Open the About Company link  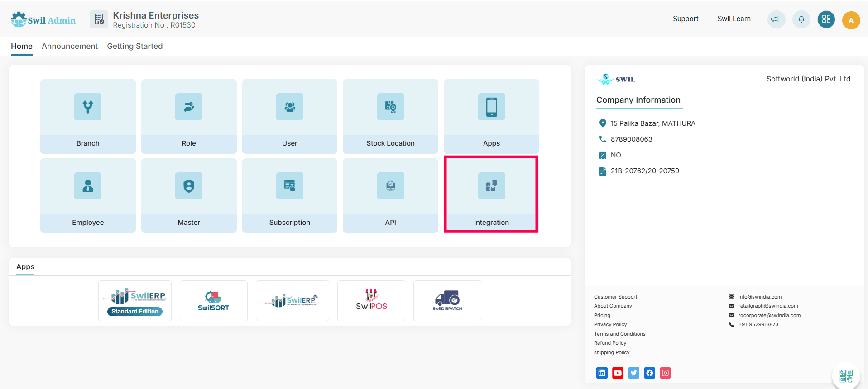pyautogui.click(x=613, y=306)
